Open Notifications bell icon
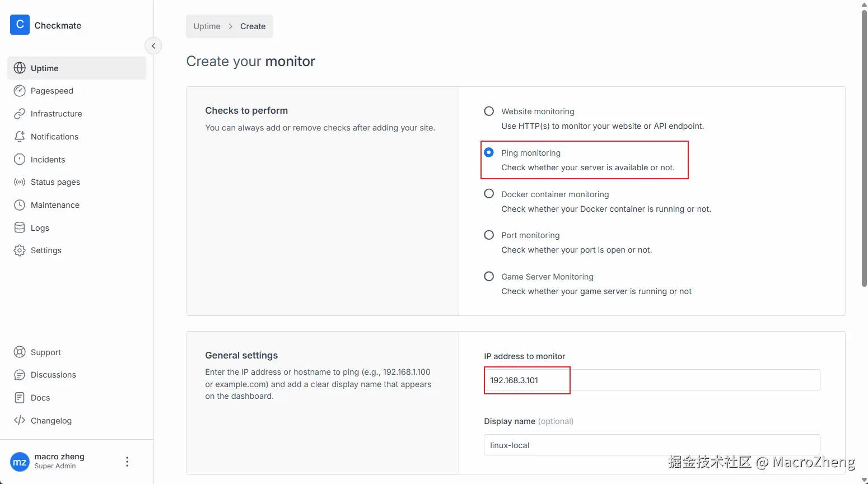This screenshot has width=868, height=484. (x=20, y=137)
